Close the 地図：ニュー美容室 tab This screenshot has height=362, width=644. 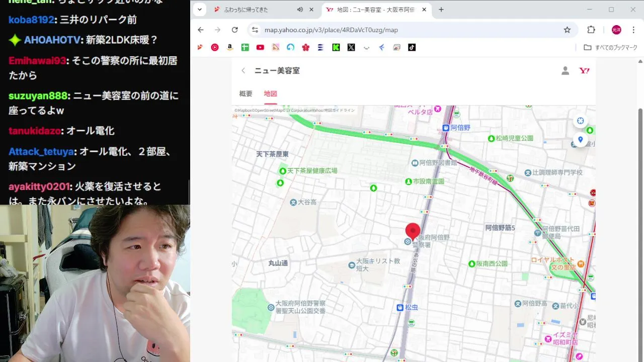coord(424,10)
